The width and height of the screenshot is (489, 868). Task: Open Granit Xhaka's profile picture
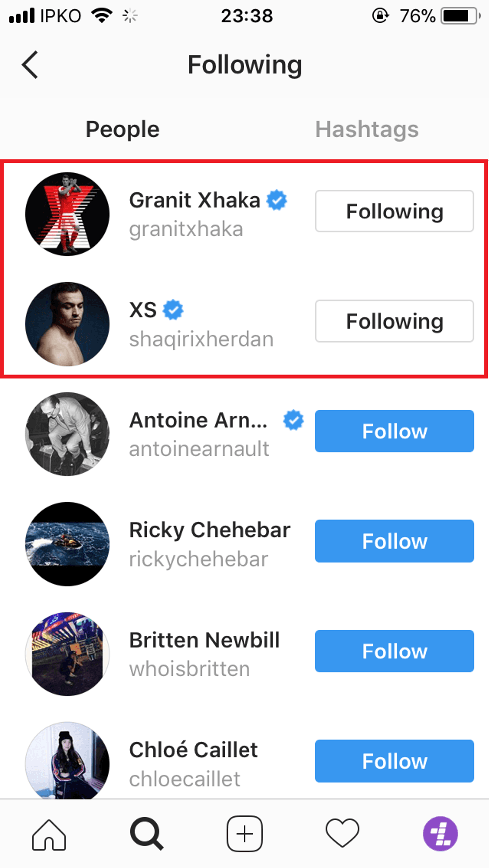click(67, 214)
